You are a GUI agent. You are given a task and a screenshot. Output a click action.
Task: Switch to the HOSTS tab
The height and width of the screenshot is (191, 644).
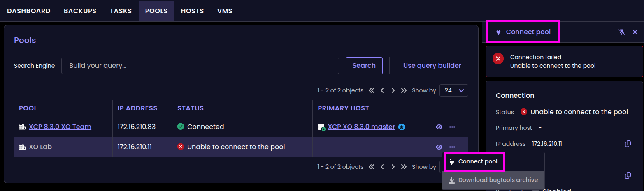pos(193,11)
